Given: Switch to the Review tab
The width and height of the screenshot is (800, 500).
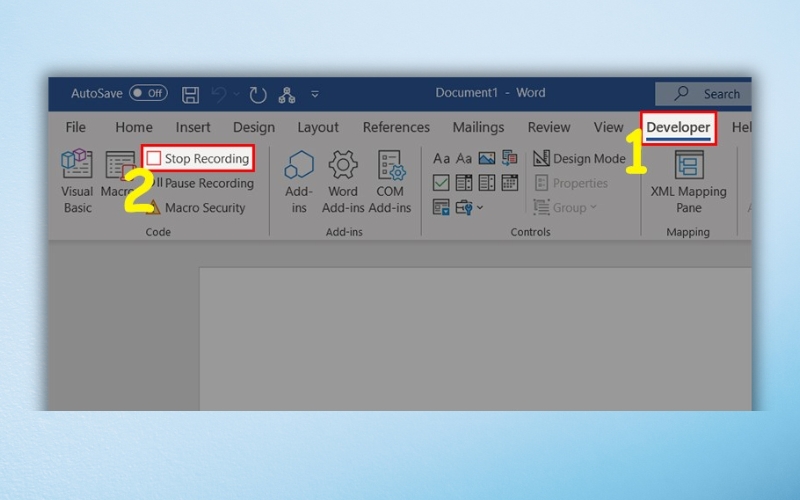Looking at the screenshot, I should [549, 127].
